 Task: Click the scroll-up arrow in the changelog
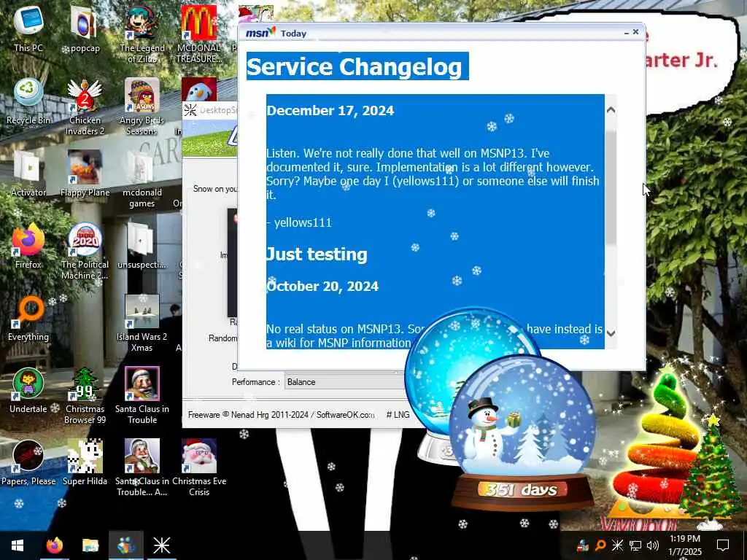(x=611, y=110)
